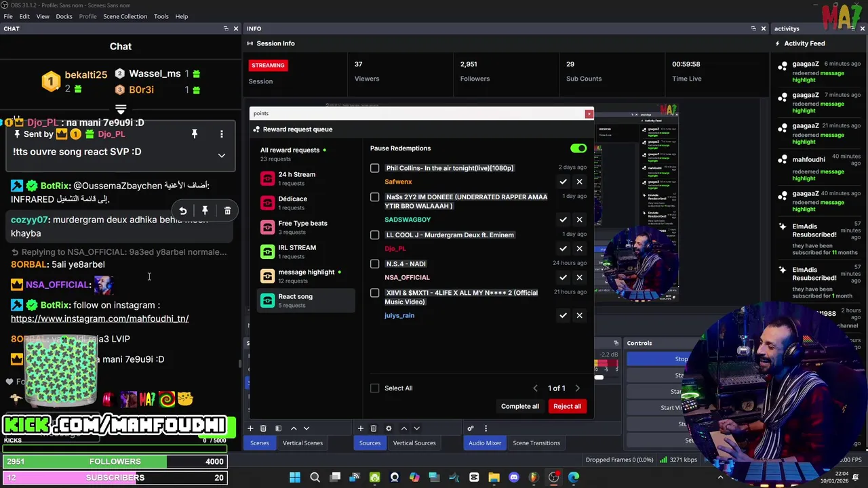The image size is (868, 488).
Task: Open Audio Mixer three-dot menu
Action: coord(486,428)
